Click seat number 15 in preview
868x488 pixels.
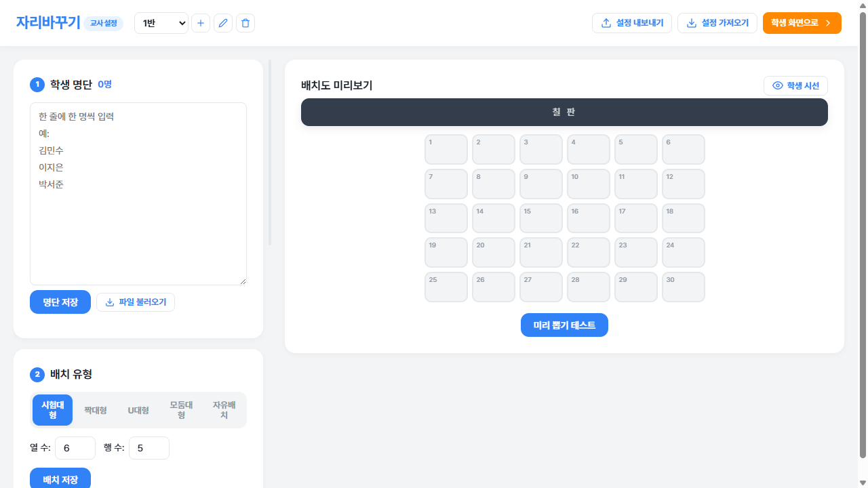pos(541,218)
